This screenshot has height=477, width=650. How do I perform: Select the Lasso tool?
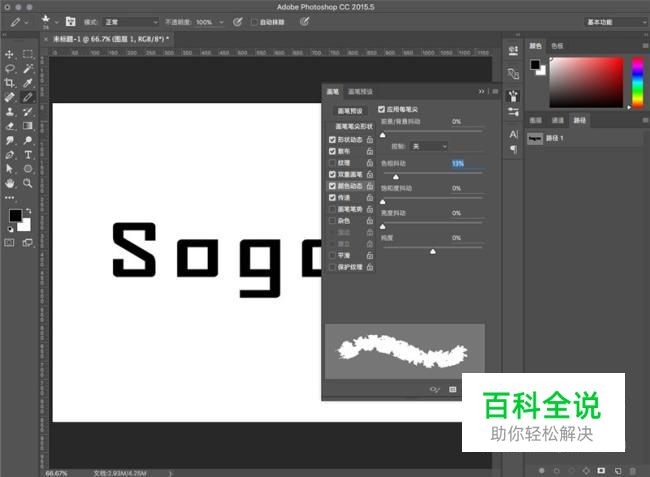pos(10,68)
